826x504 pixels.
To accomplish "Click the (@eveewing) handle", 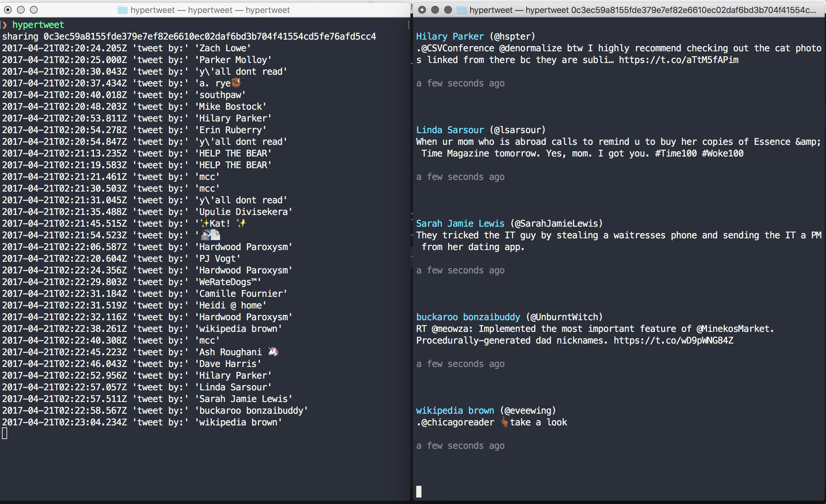I will click(528, 410).
